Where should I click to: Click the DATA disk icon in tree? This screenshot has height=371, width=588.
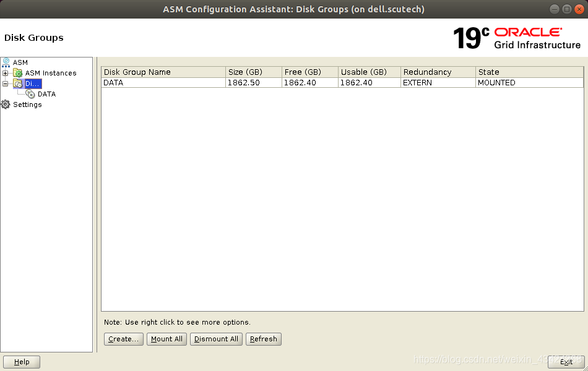[30, 94]
